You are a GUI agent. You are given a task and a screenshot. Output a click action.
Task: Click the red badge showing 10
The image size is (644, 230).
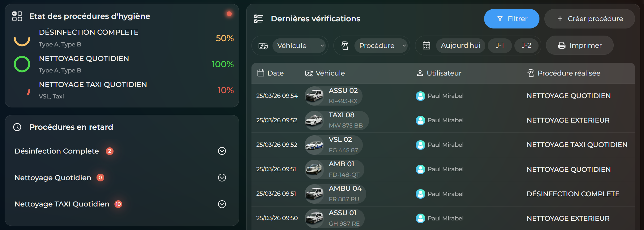point(118,204)
